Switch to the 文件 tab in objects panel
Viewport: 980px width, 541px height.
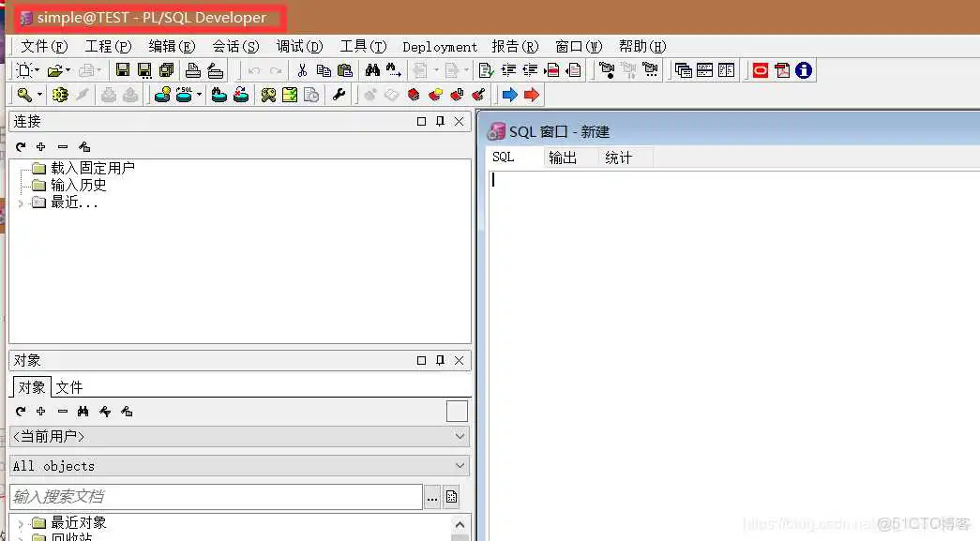coord(69,386)
